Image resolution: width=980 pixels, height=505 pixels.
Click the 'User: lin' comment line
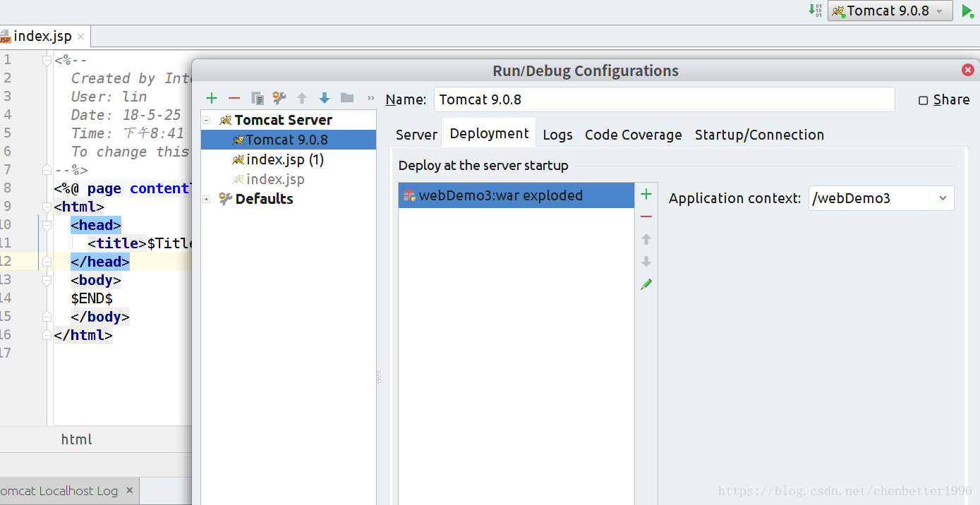[109, 97]
